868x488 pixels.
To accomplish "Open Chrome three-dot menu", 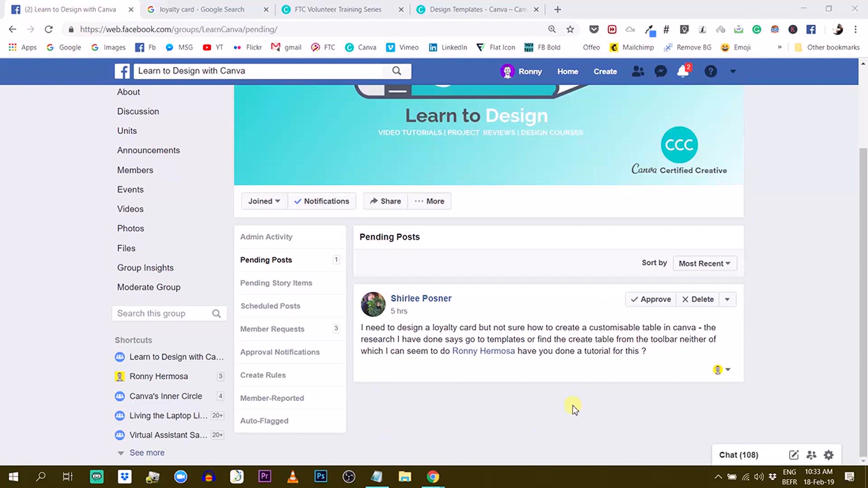I will pyautogui.click(x=855, y=29).
